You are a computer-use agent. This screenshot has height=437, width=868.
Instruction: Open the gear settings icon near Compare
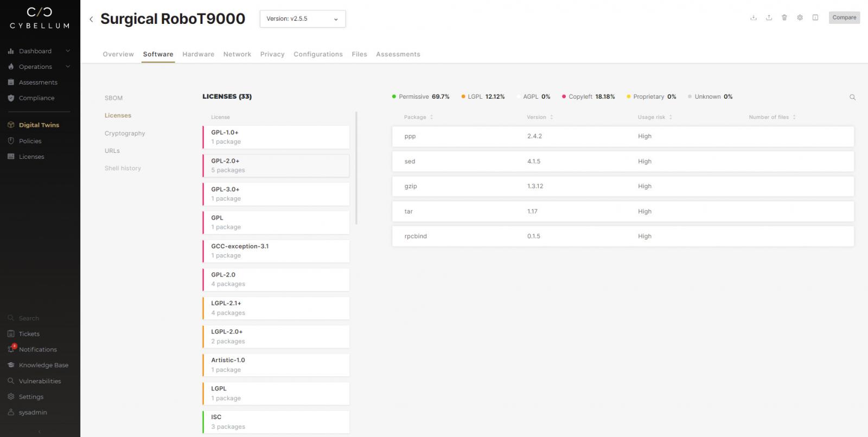(800, 18)
